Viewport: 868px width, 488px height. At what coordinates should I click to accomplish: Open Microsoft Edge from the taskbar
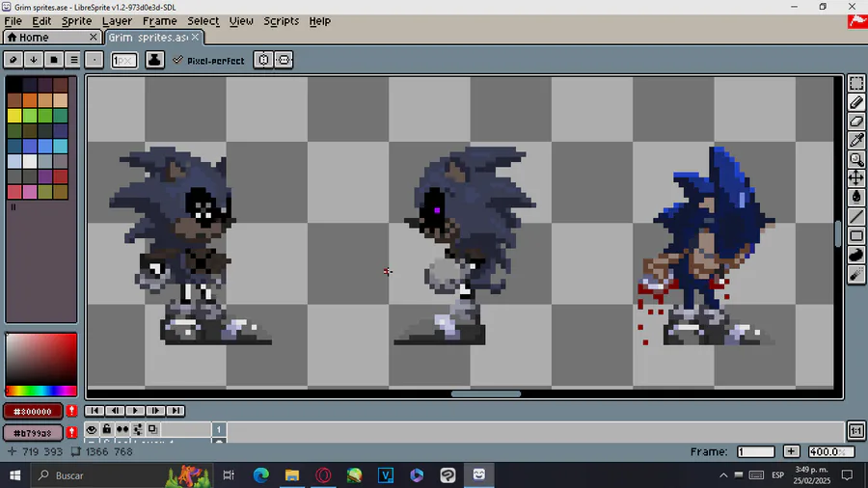point(261,474)
